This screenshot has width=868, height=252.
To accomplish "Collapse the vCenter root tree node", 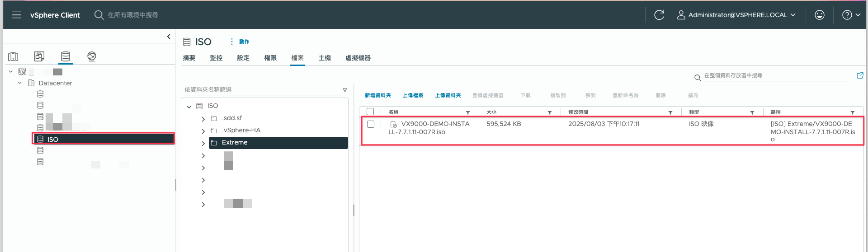I will [11, 71].
